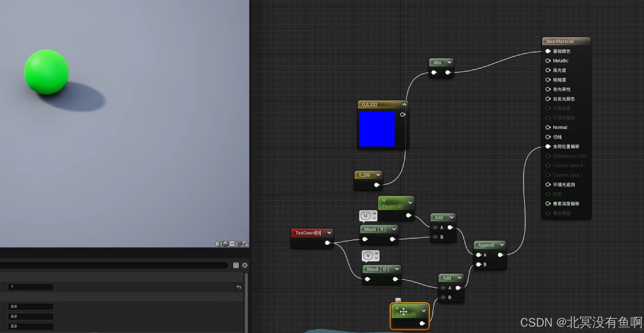Switch preview mesh to plane primitive
This screenshot has width=644, height=333.
232,244
